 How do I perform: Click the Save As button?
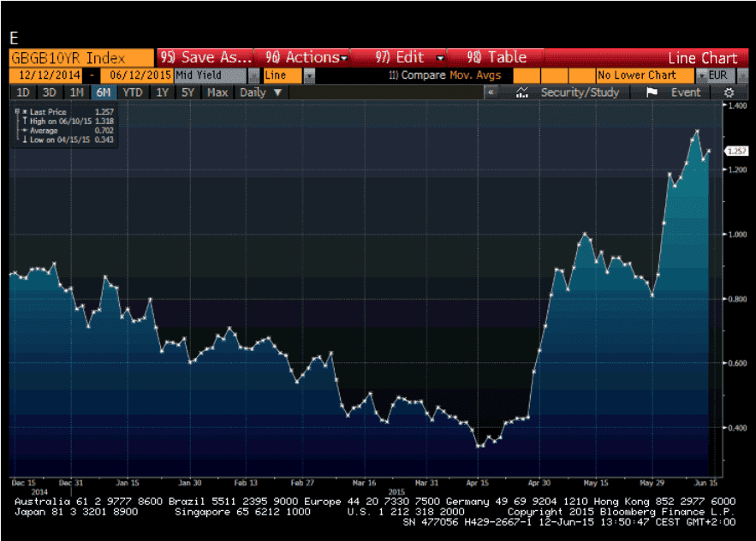click(x=205, y=57)
